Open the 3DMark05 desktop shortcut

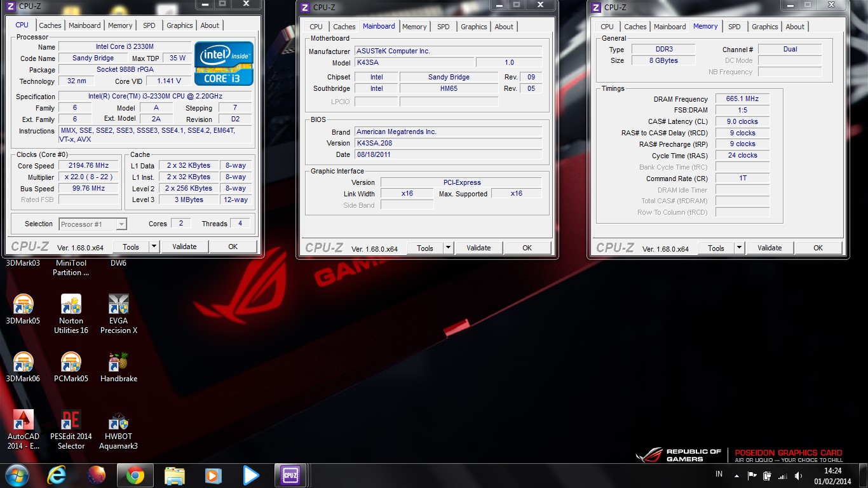tap(23, 309)
